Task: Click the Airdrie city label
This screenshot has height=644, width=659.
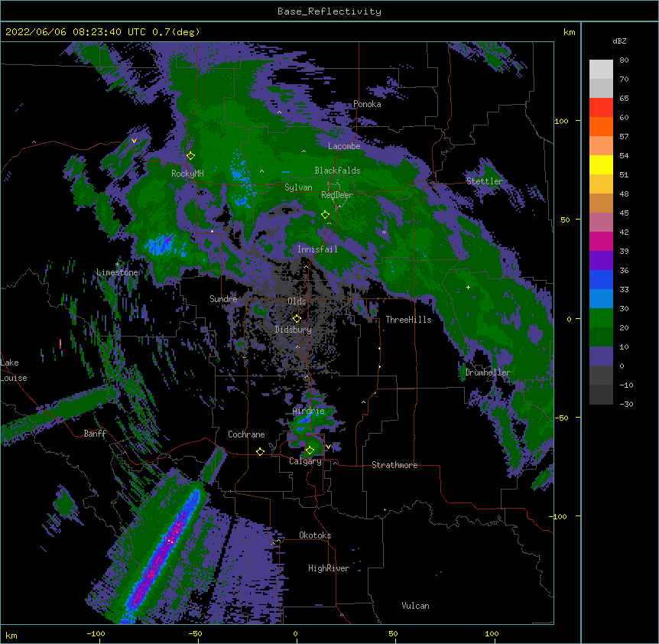Action: [x=309, y=411]
